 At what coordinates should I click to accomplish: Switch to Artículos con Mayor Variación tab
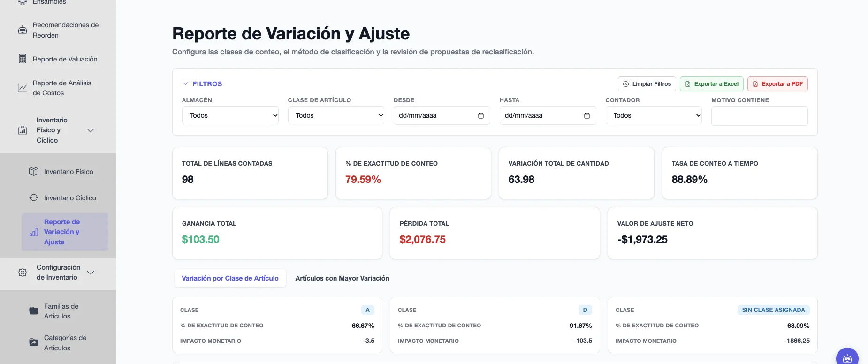click(x=343, y=278)
